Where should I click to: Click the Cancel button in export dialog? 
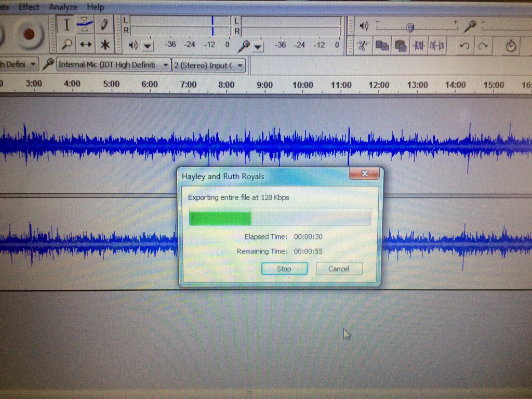tap(339, 269)
